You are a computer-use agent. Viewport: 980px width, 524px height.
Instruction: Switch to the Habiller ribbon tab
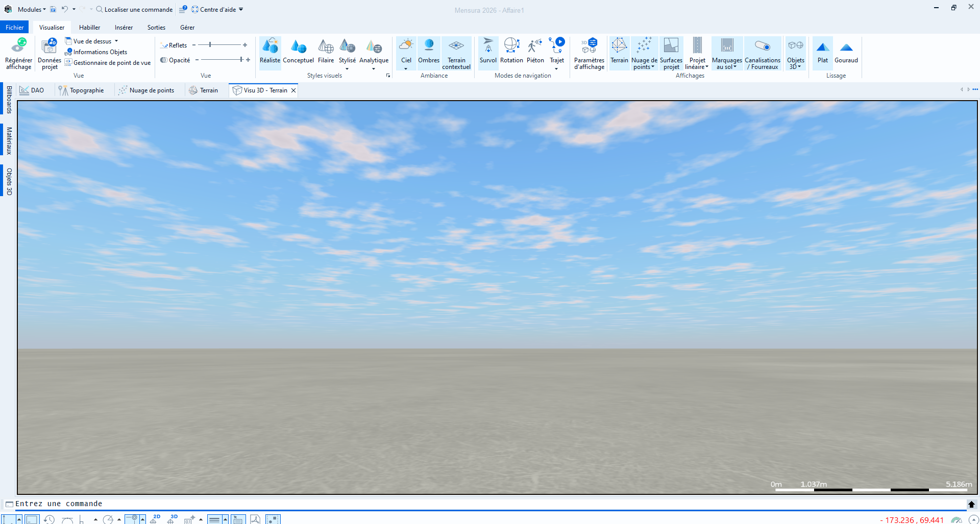tap(89, 27)
